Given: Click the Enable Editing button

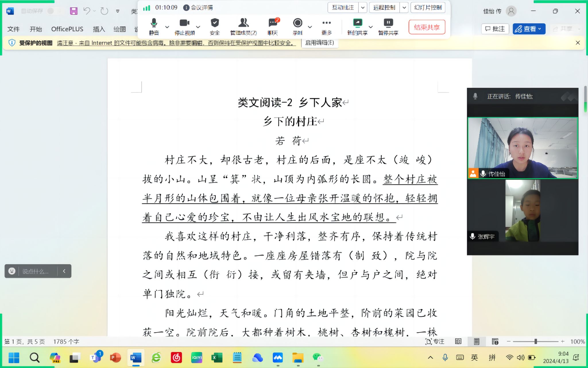Looking at the screenshot, I should pos(319,43).
